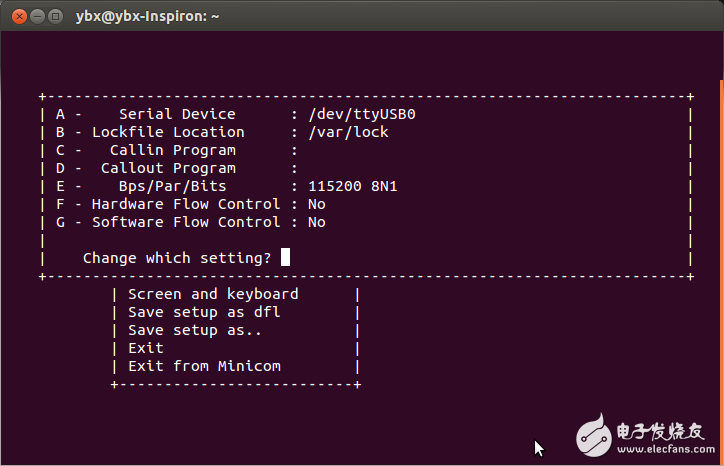Select Exit from Minicom
The height and width of the screenshot is (466, 724).
(204, 366)
